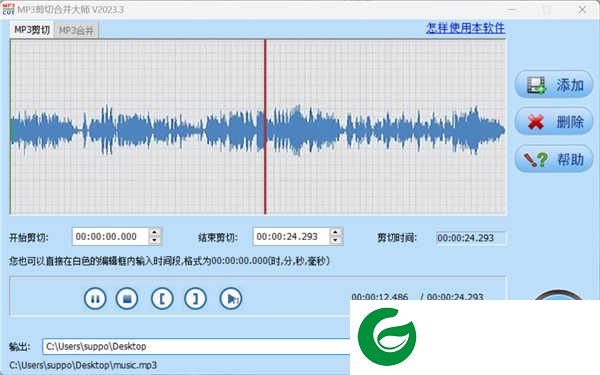600x375 pixels.
Task: Set cut end with right bracket button
Action: [196, 298]
